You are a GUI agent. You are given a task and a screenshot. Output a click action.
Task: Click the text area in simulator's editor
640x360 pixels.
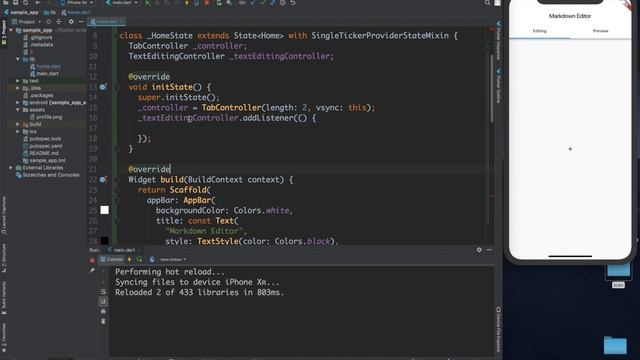coord(570,149)
